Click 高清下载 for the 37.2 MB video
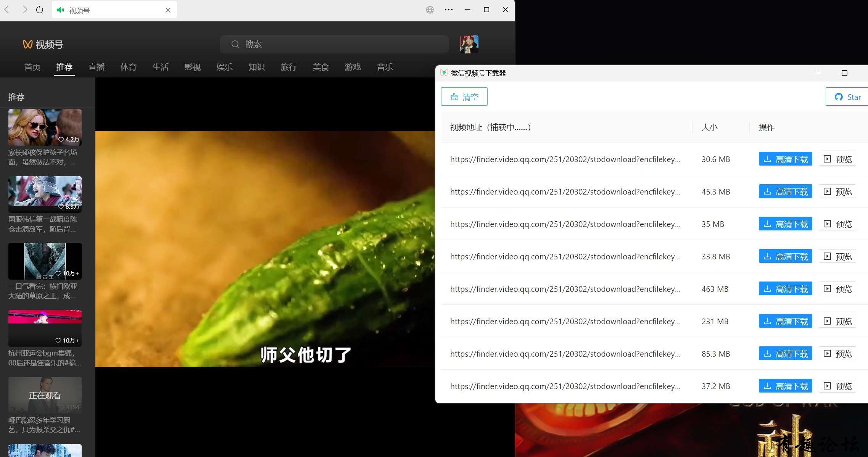 [786, 386]
